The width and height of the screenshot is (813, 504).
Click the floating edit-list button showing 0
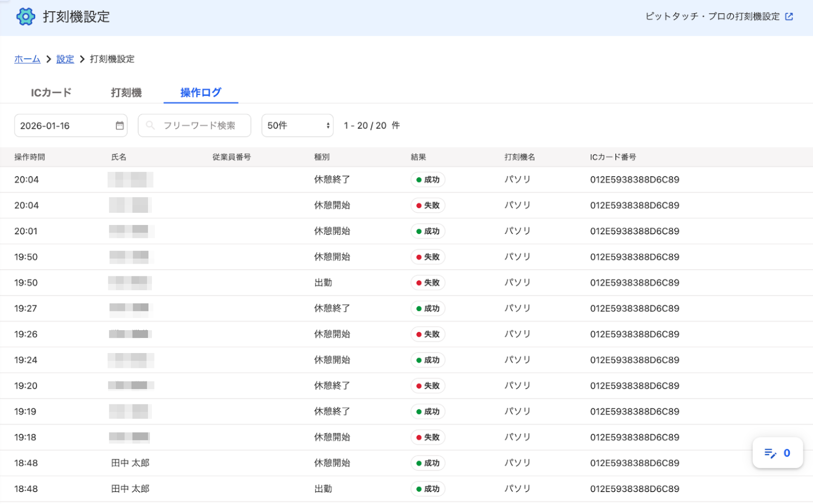click(777, 453)
